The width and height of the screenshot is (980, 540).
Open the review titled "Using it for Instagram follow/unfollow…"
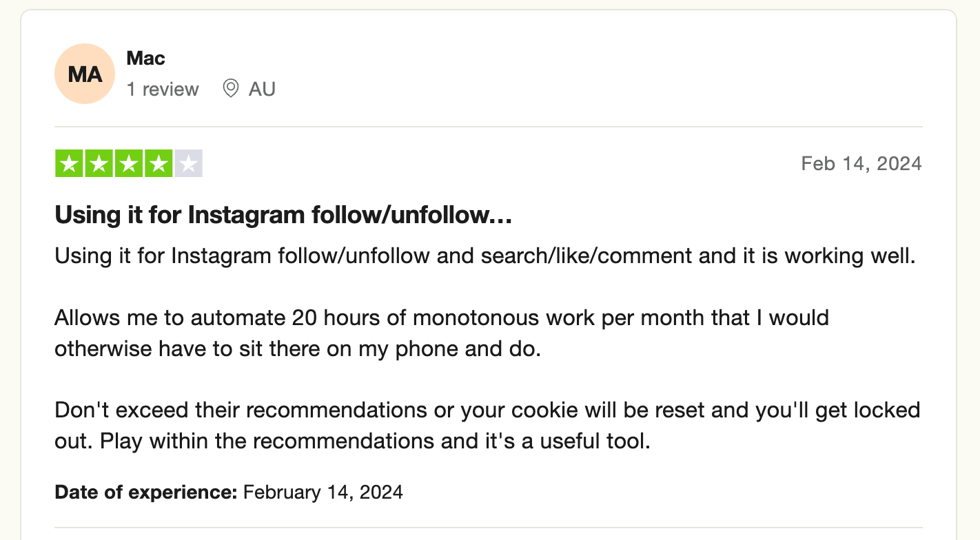[x=283, y=215]
